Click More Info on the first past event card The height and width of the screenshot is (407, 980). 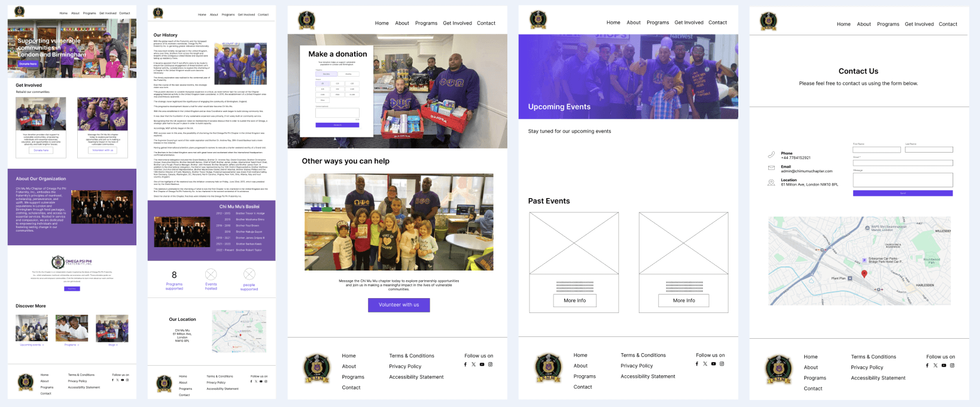point(574,300)
